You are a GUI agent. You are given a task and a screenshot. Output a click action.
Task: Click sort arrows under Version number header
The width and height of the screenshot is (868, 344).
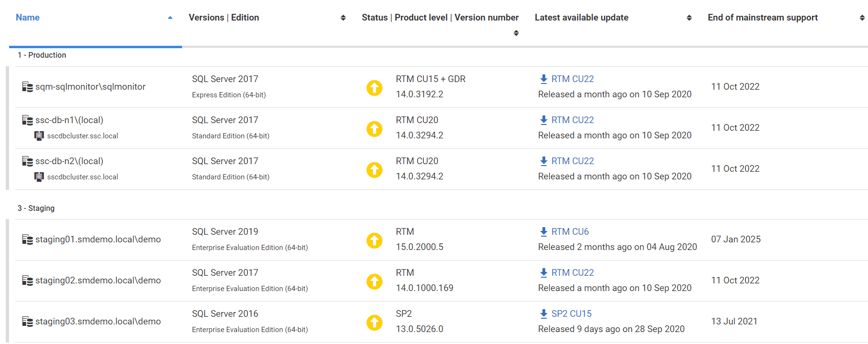click(x=516, y=33)
